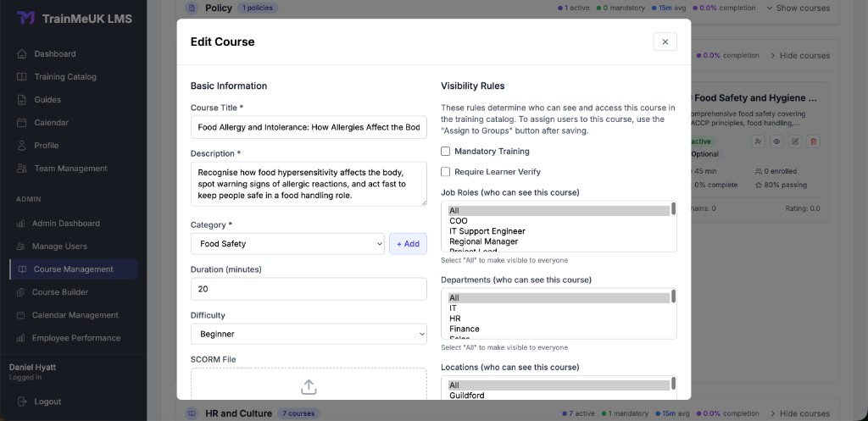Select HR in Departments list
The height and width of the screenshot is (421, 868).
click(x=559, y=319)
